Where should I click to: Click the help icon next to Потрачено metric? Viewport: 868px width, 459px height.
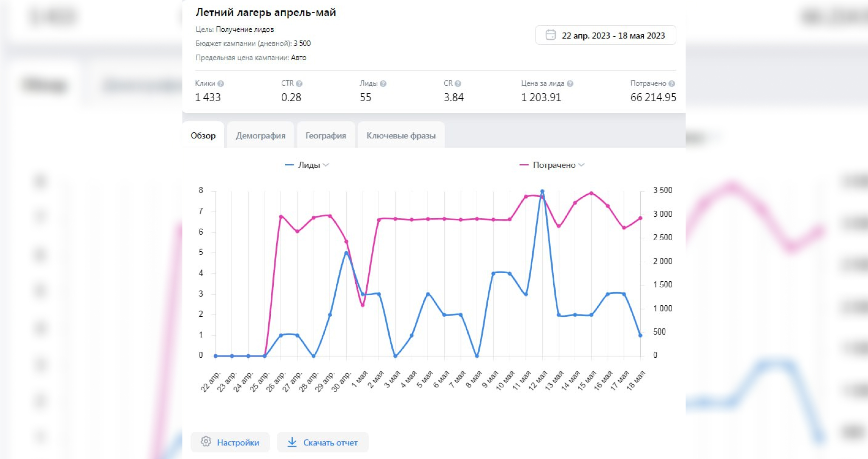(672, 83)
